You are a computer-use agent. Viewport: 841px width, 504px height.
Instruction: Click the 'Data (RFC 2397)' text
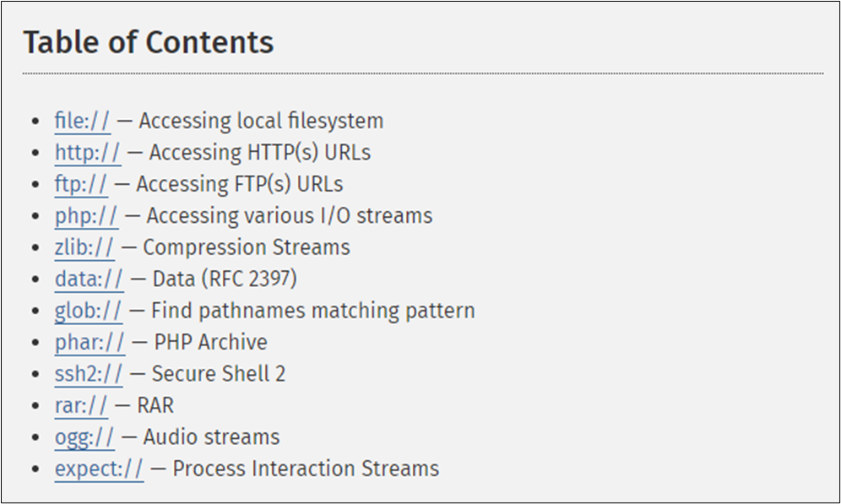point(225,279)
